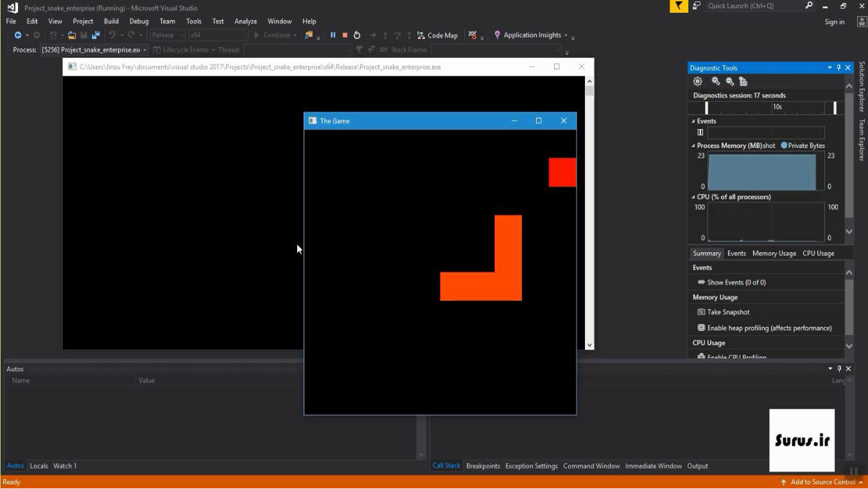Click the Private Bytes legend swatch
The width and height of the screenshot is (868, 489).
point(784,146)
